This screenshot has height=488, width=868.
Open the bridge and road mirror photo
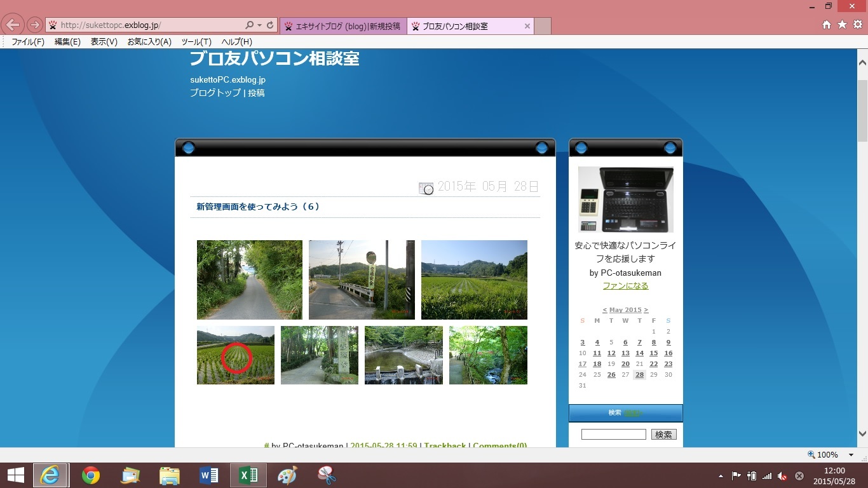click(x=362, y=280)
